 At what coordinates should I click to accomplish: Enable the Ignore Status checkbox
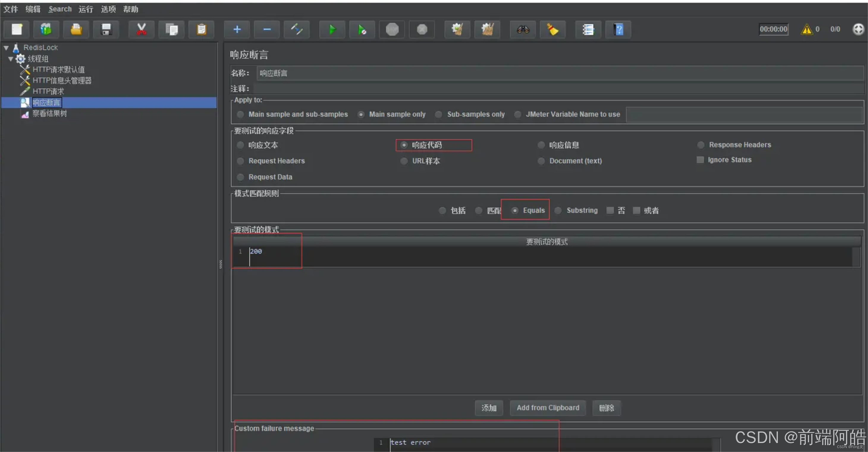click(x=700, y=160)
